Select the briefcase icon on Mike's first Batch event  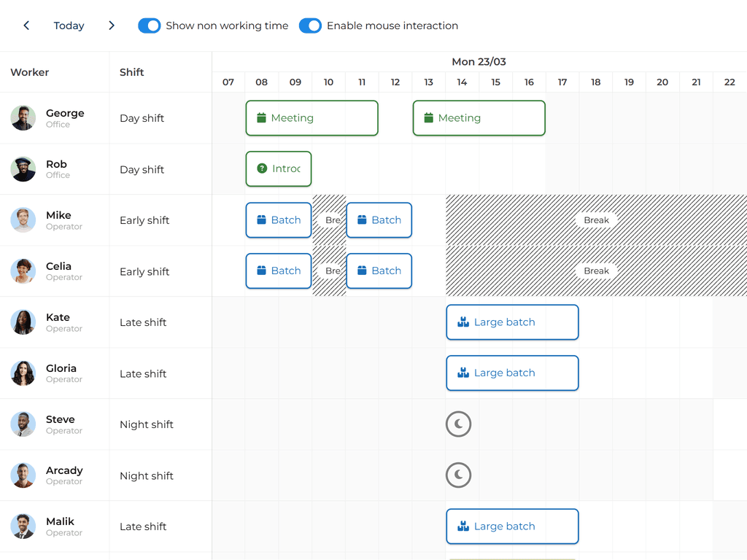click(x=263, y=219)
